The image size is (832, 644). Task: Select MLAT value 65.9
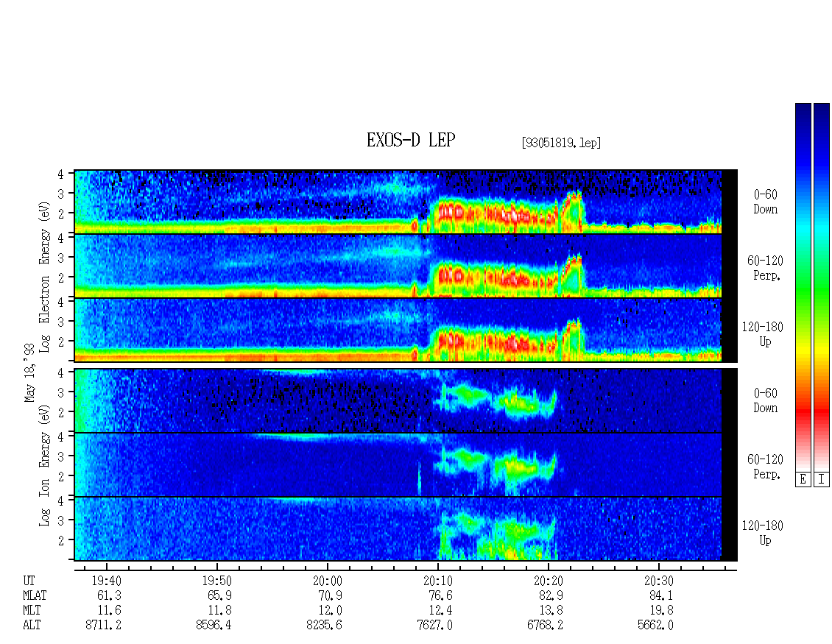point(219,595)
